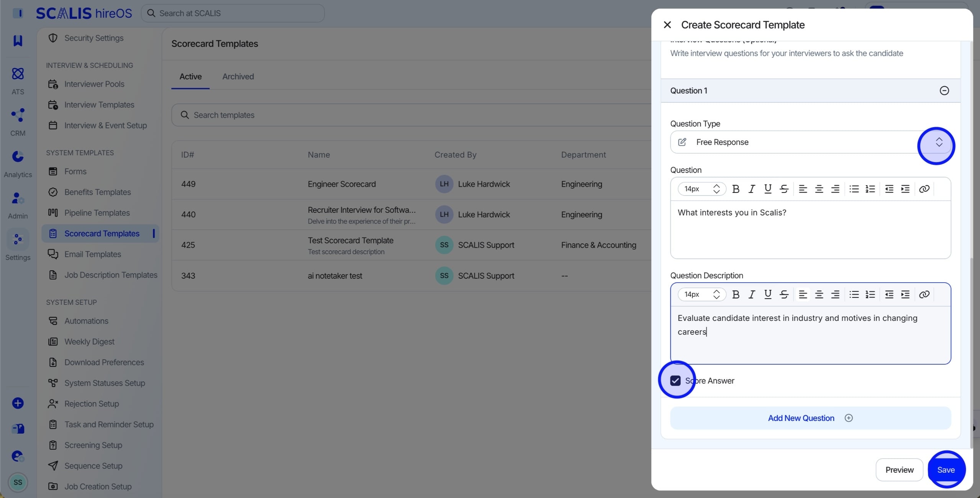Select the Active tab
The image size is (980, 498).
click(x=190, y=76)
